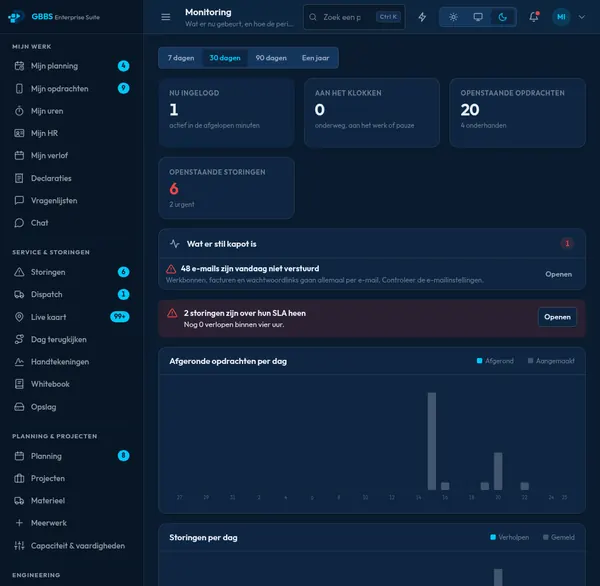Image resolution: width=600 pixels, height=586 pixels.
Task: Click the Mijn HR badge icon
Action: pyautogui.click(x=19, y=133)
